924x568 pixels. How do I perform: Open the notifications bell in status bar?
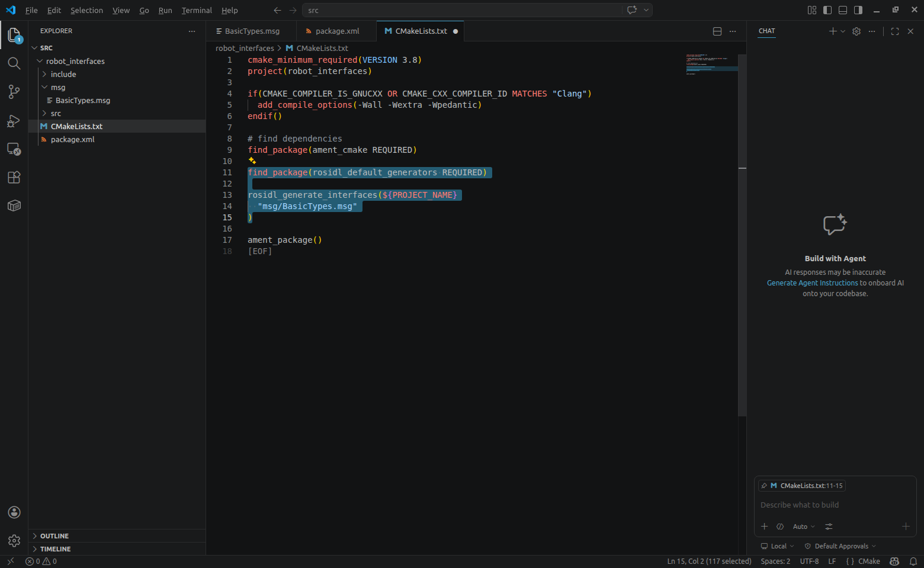913,561
